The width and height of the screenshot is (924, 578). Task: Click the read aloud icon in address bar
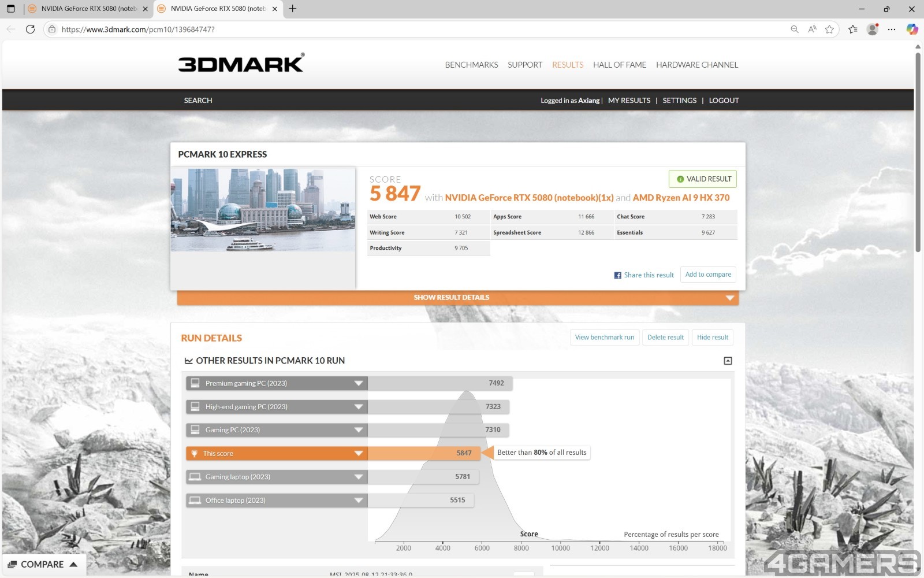[x=812, y=29]
